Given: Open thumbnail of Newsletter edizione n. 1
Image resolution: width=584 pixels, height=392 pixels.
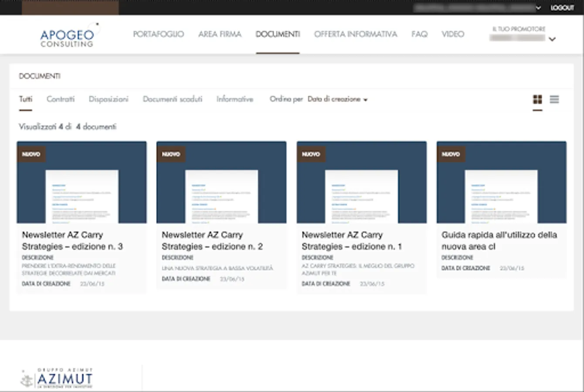Looking at the screenshot, I should pos(362,182).
